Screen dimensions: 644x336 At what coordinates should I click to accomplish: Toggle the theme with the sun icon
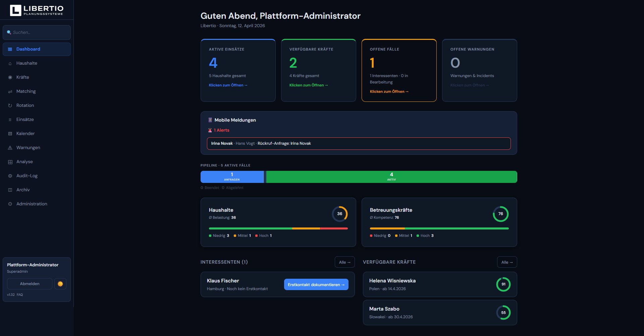pos(60,283)
